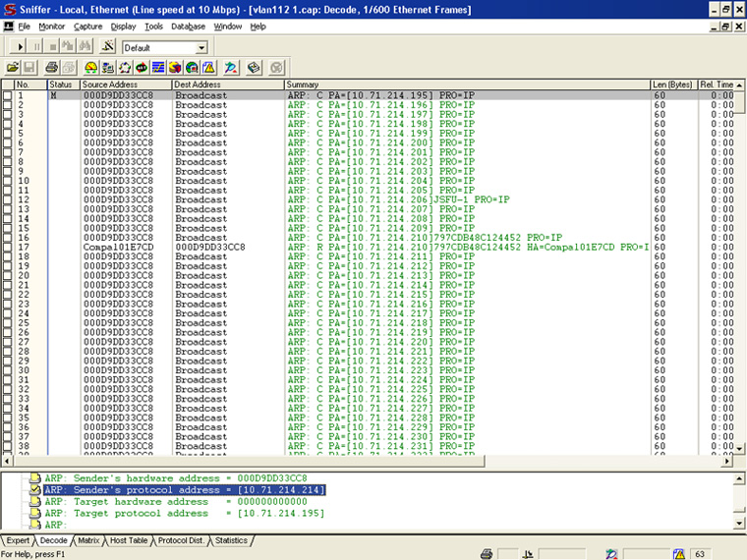Tick the checkbox for frame 17
Viewport: 747px width, 560px height.
coord(8,247)
